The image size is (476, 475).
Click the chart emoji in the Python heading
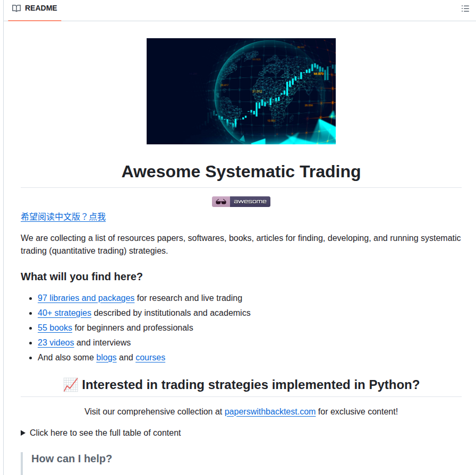(71, 384)
